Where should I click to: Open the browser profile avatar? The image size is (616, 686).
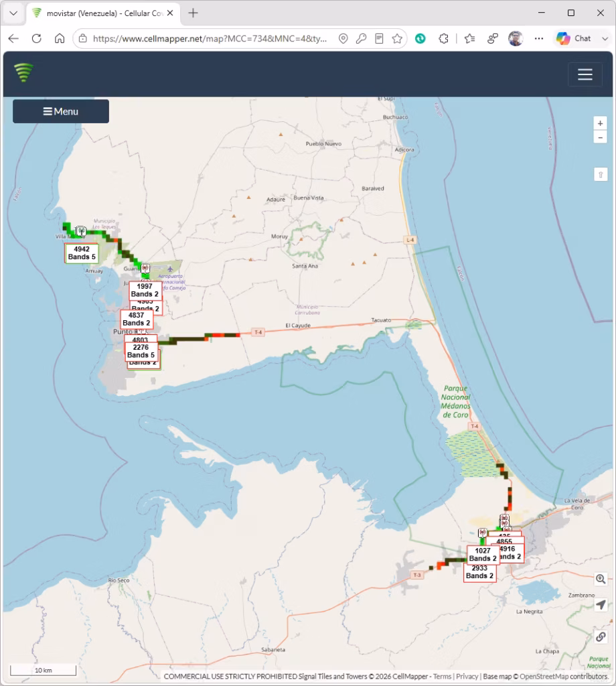516,38
